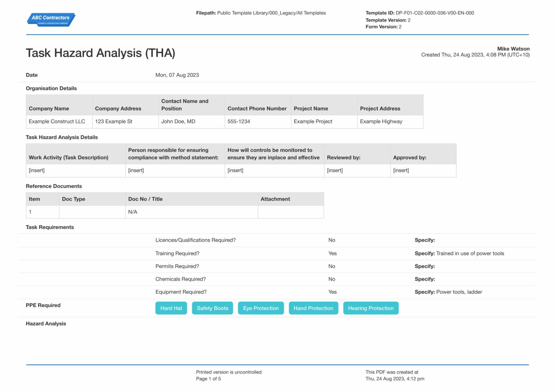Screen dimensions: 555x392
Task: Click the Mike Watson creator name
Action: pyautogui.click(x=513, y=49)
